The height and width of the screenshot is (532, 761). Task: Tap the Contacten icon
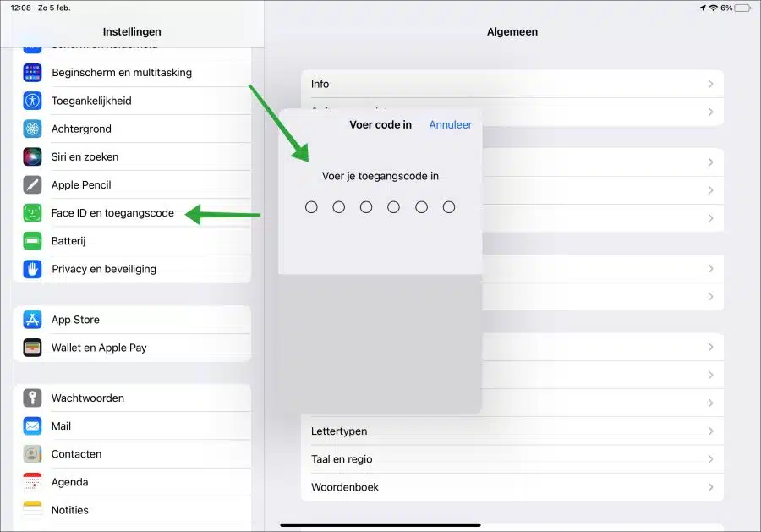[x=32, y=454]
